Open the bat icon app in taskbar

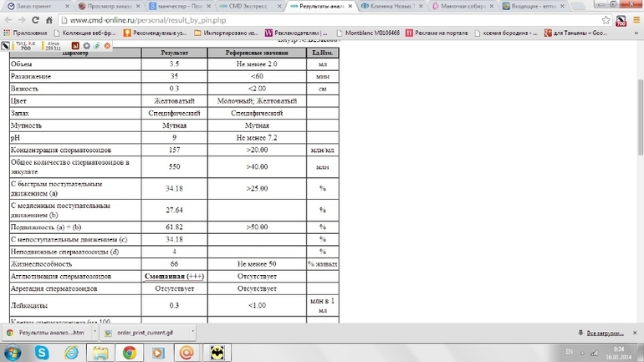coord(217,353)
